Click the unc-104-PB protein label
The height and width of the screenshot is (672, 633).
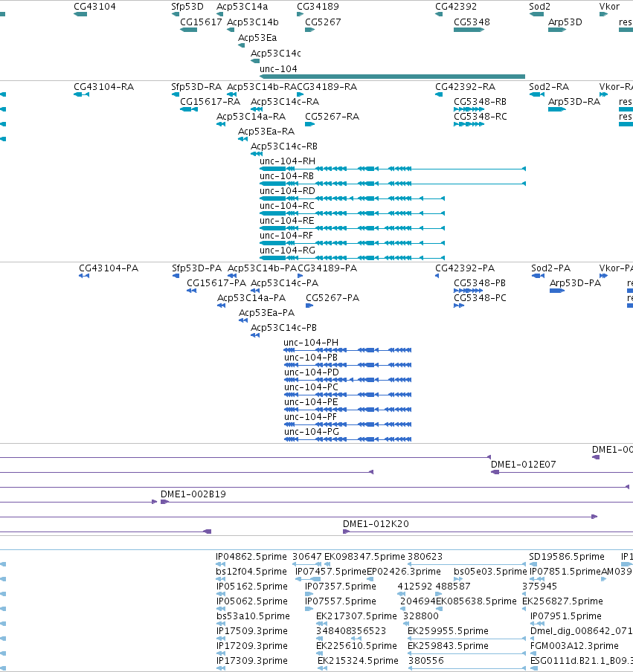(x=310, y=358)
